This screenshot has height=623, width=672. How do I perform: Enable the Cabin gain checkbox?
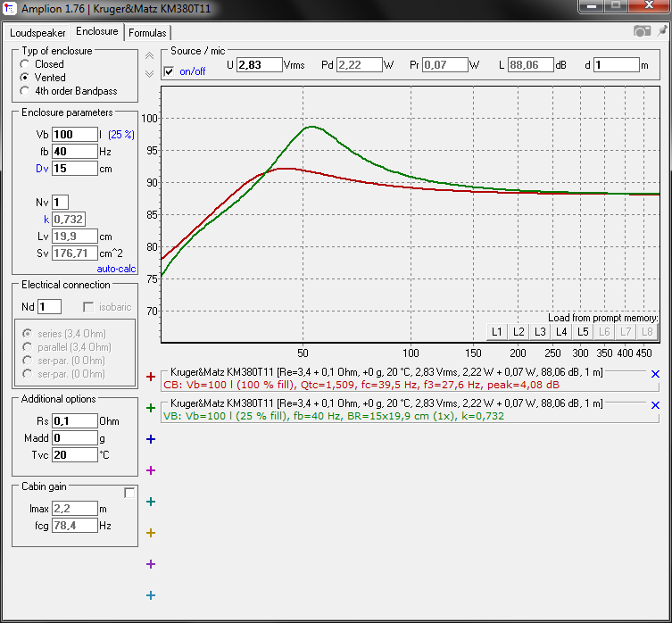(129, 493)
